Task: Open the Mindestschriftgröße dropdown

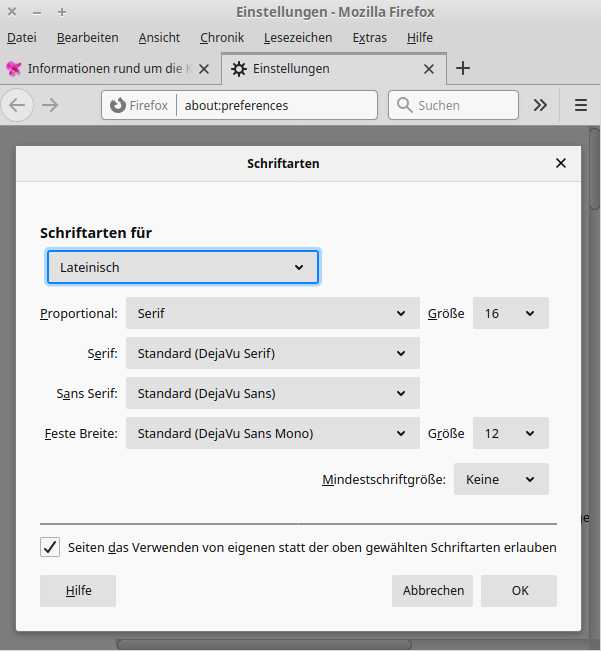Action: [x=501, y=479]
